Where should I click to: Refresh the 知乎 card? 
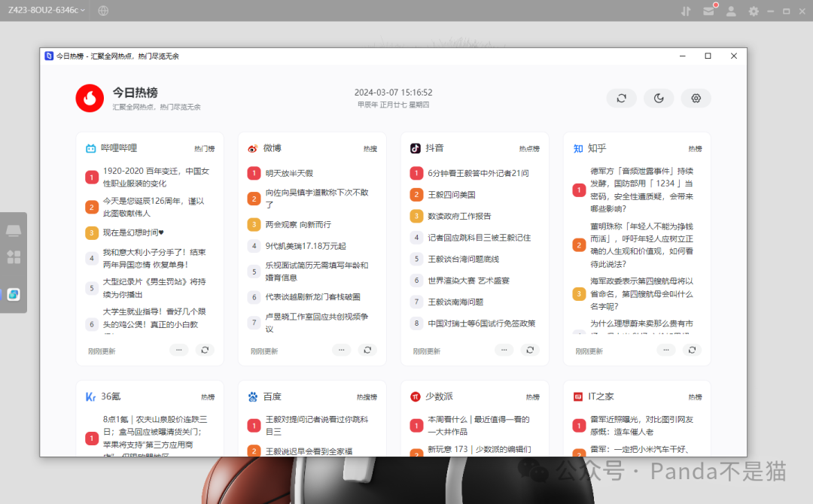coord(693,350)
